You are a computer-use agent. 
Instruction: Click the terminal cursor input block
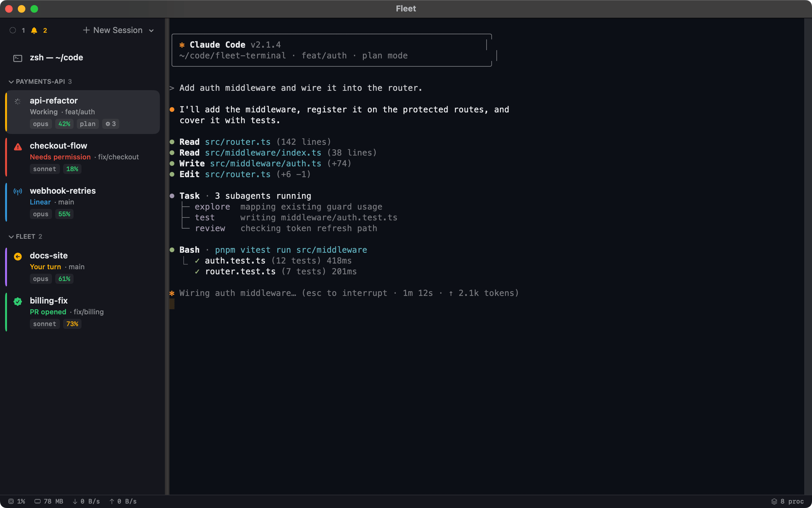[172, 304]
